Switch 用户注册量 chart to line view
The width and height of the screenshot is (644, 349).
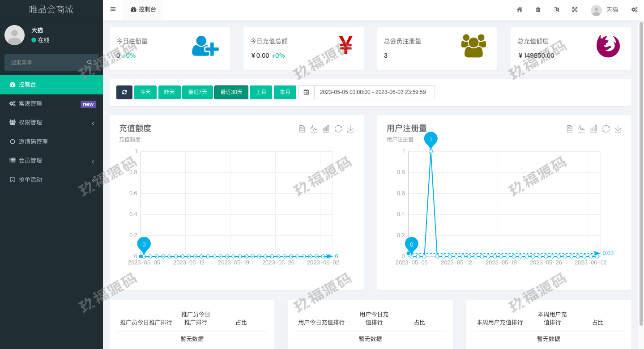pos(581,129)
